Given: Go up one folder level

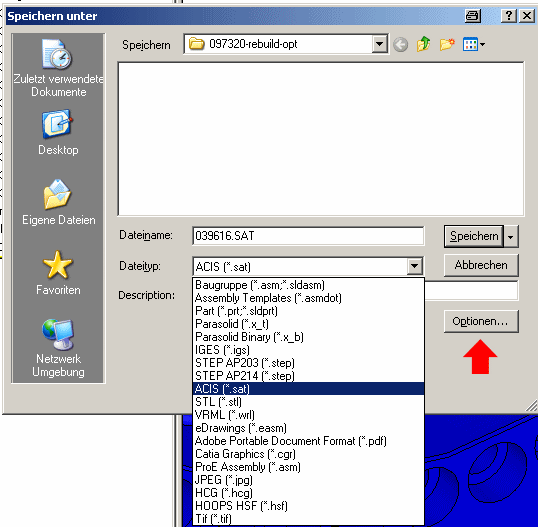Looking at the screenshot, I should tap(424, 44).
